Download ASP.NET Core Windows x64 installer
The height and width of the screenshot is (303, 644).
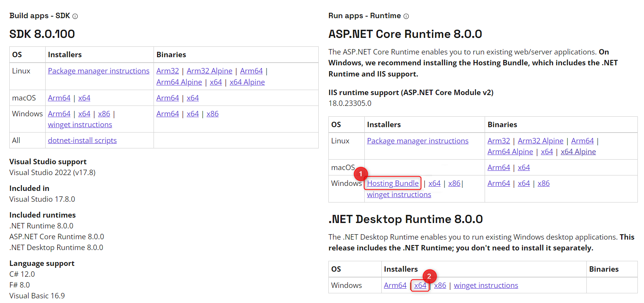[x=434, y=183]
